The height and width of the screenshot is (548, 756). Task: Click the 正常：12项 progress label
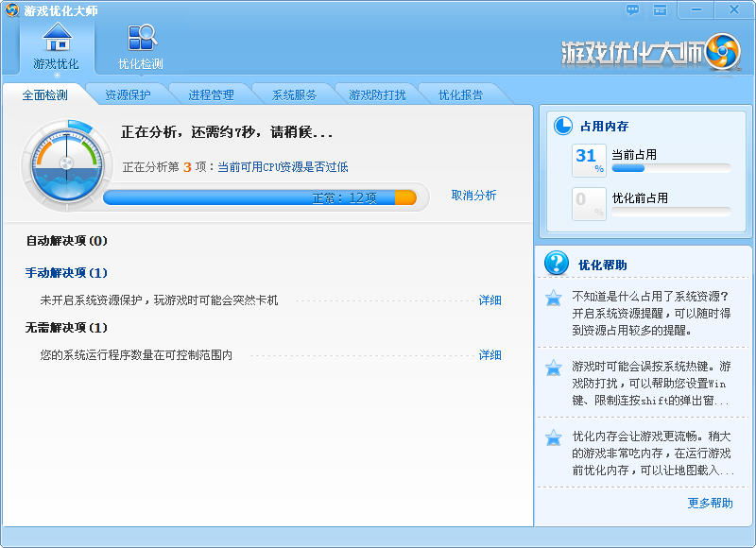(344, 198)
